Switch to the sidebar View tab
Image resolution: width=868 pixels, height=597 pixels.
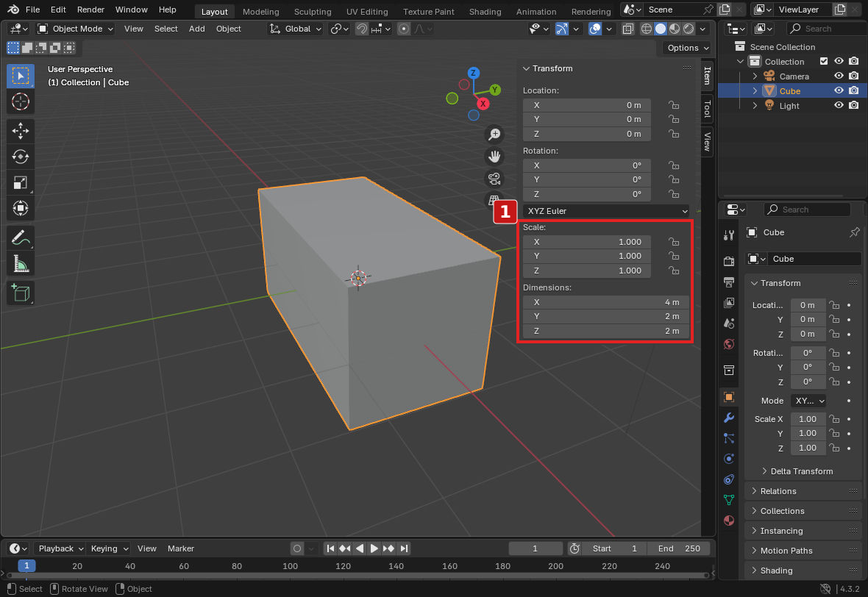coord(707,142)
